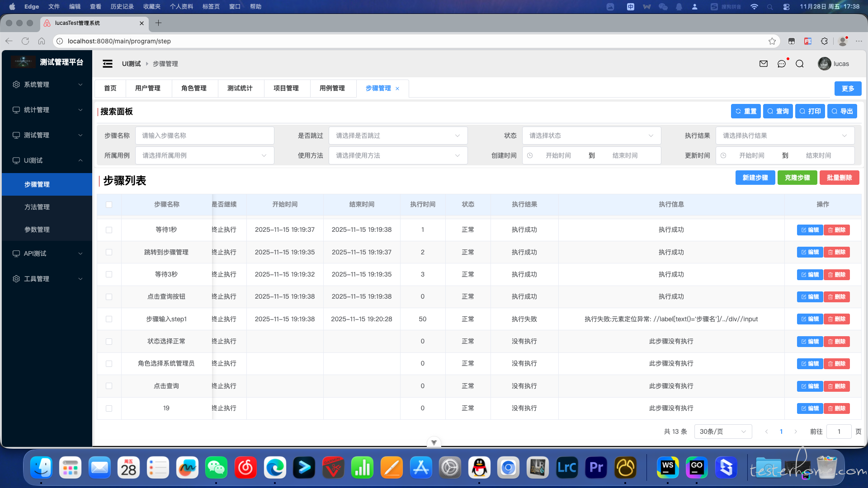Viewport: 868px width, 488px height.
Task: Click the 步骤名称 input field
Action: (205, 136)
